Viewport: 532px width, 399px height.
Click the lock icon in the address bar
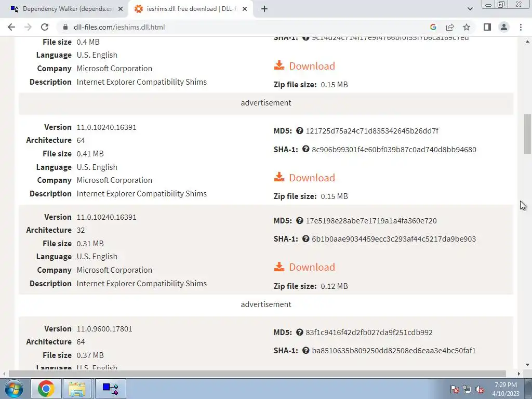pos(65,27)
